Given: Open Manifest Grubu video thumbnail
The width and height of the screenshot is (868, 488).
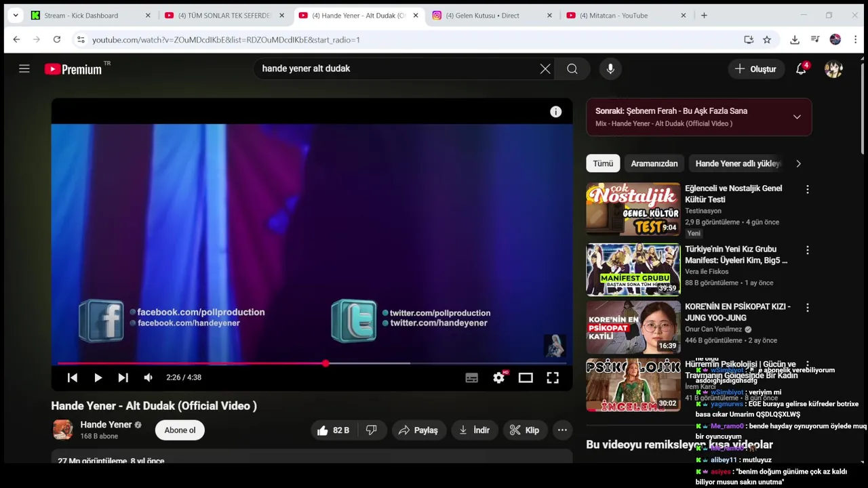Looking at the screenshot, I should (x=633, y=270).
